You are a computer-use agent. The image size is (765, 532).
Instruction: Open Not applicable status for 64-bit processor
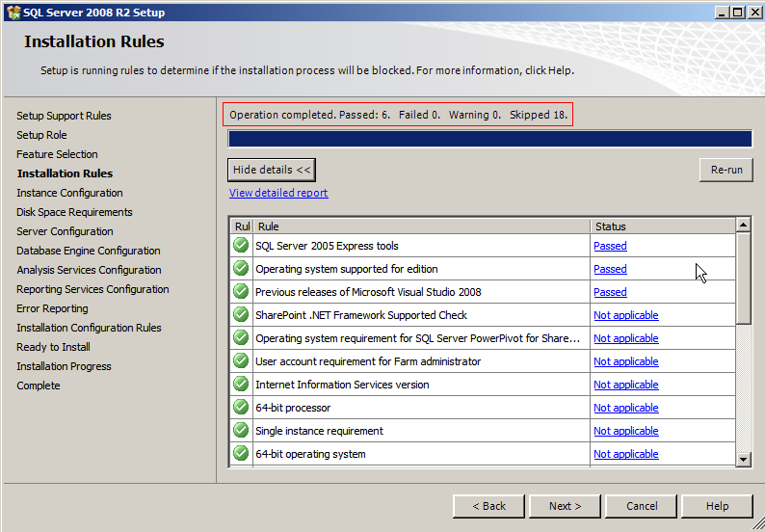coord(626,408)
